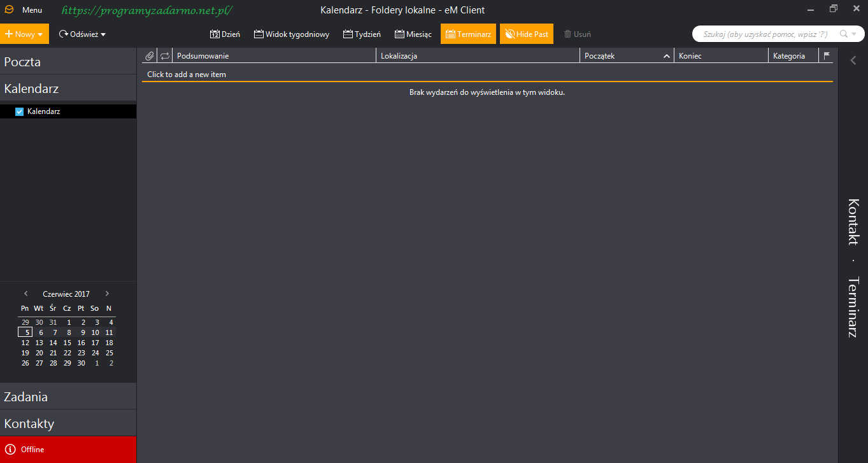Click to add a new item row
The height and width of the screenshot is (463, 868).
(x=187, y=75)
